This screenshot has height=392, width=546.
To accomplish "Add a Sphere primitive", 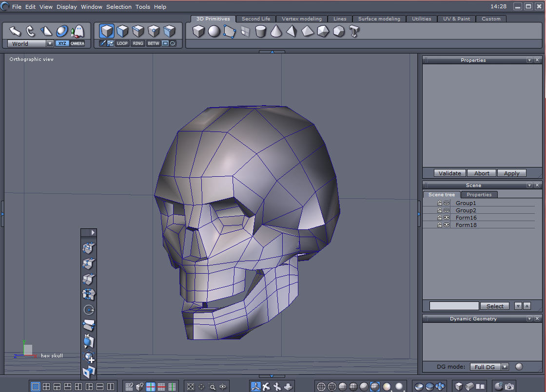I will (214, 31).
